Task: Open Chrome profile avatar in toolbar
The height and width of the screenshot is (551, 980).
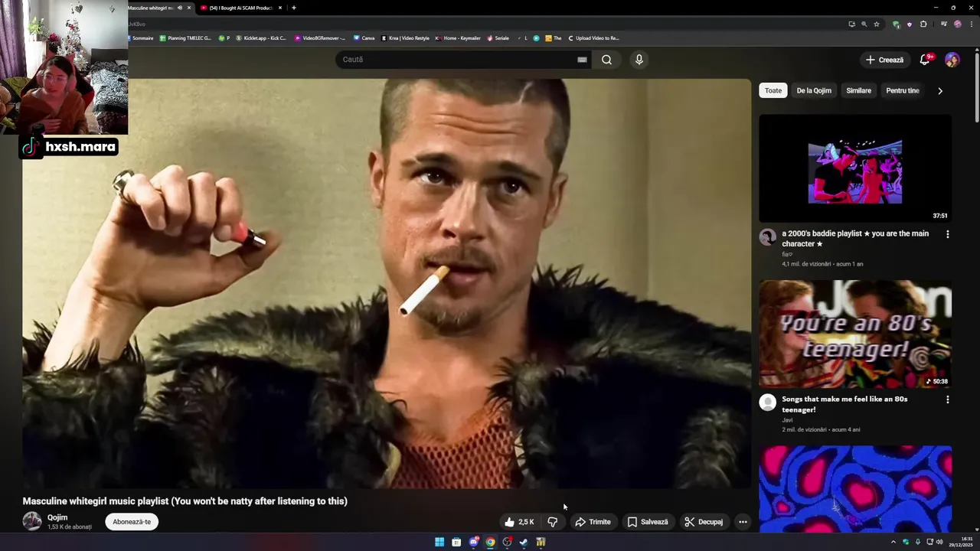Action: pyautogui.click(x=957, y=24)
